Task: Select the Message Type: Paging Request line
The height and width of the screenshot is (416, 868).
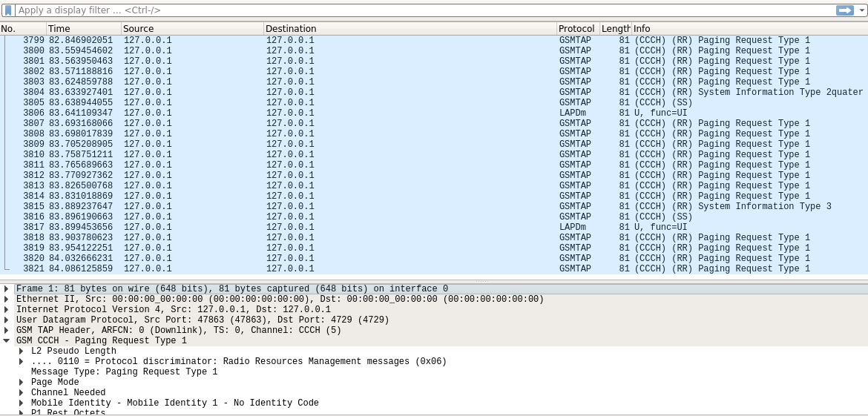Action: point(124,372)
